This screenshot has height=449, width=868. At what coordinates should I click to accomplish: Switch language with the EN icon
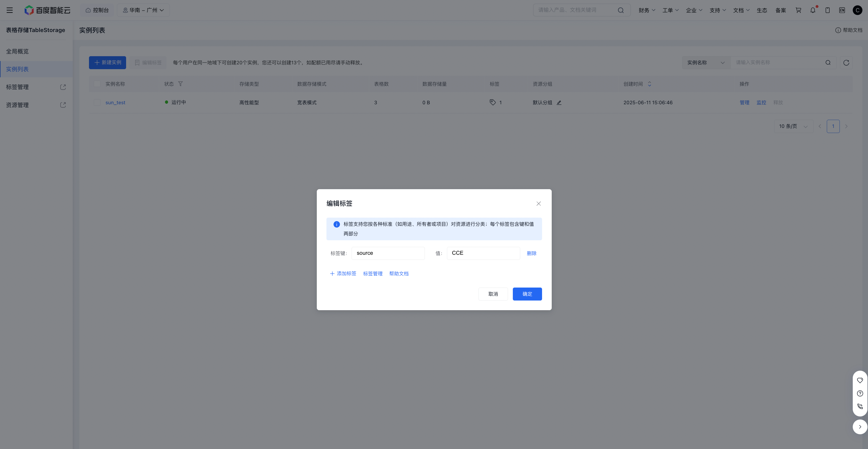tap(842, 10)
